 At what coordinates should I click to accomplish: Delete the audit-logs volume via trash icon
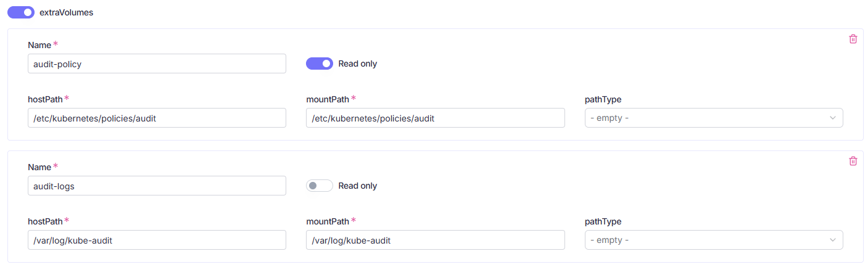(853, 161)
